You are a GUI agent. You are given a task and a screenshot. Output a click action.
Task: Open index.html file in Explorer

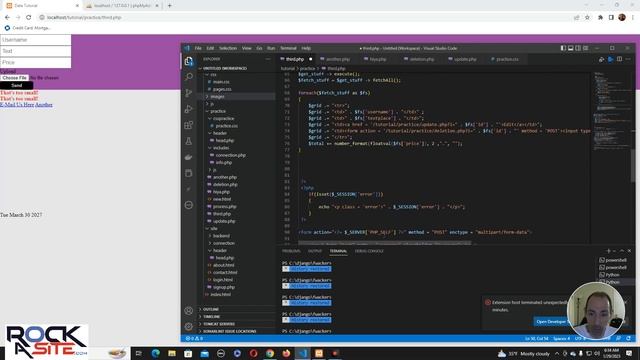[x=221, y=294]
